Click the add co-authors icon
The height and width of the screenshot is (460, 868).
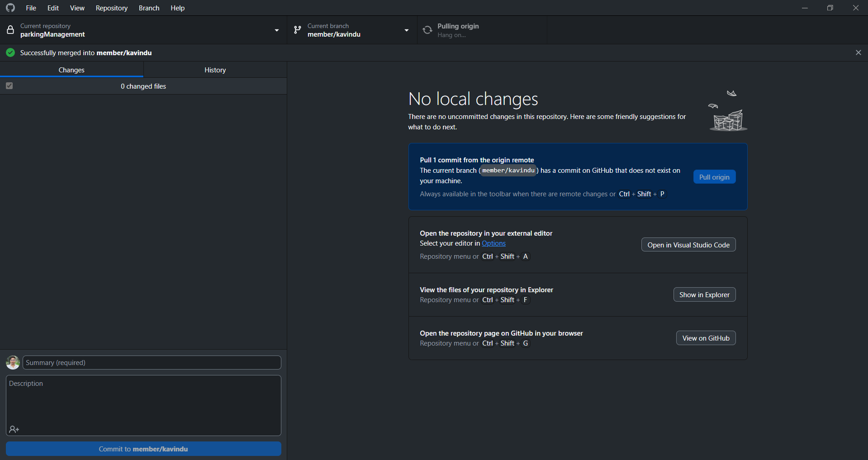tap(14, 429)
